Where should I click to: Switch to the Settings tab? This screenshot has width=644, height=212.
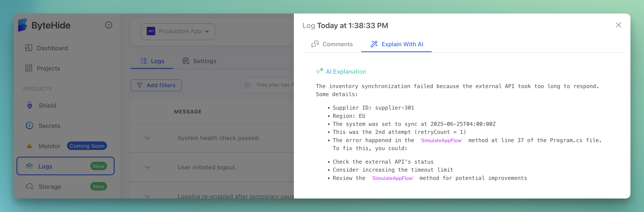[199, 61]
